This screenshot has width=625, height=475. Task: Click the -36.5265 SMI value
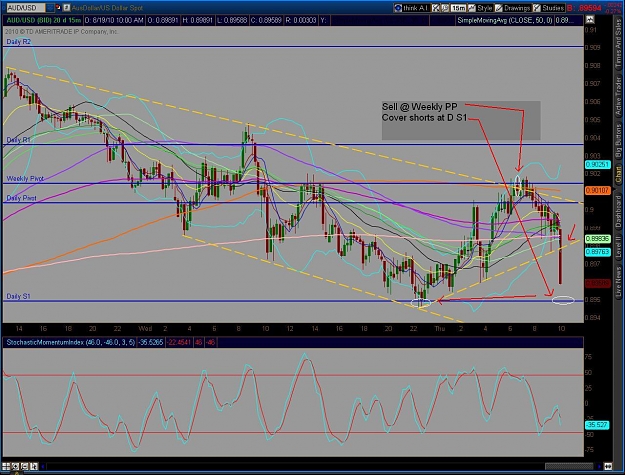tap(151, 342)
